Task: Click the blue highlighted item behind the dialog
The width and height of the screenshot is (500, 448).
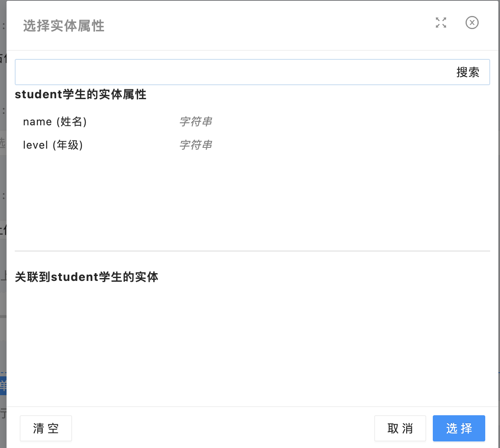Action: coord(3,386)
